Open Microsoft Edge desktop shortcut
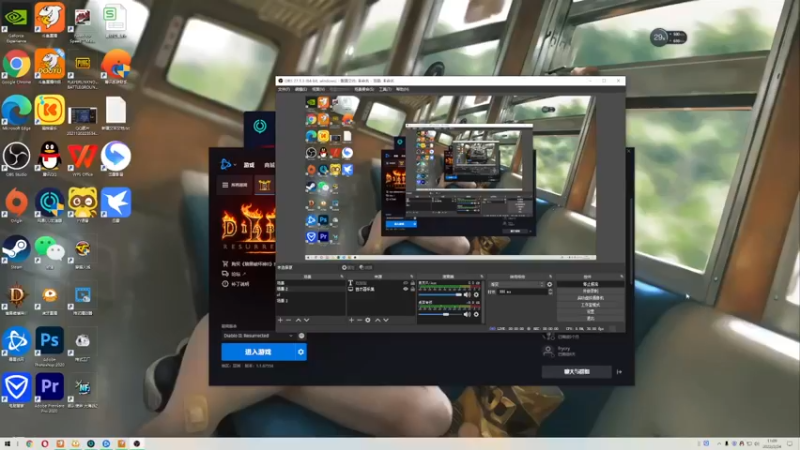 pos(16,113)
